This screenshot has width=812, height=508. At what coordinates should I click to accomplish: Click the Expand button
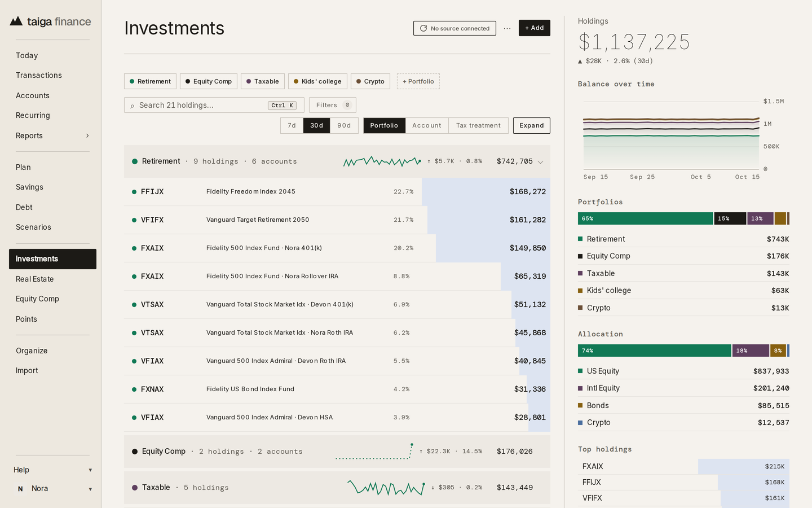[x=532, y=125]
